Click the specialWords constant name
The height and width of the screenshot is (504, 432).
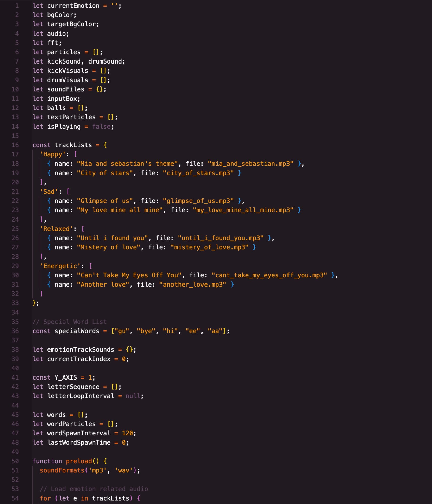(77, 331)
